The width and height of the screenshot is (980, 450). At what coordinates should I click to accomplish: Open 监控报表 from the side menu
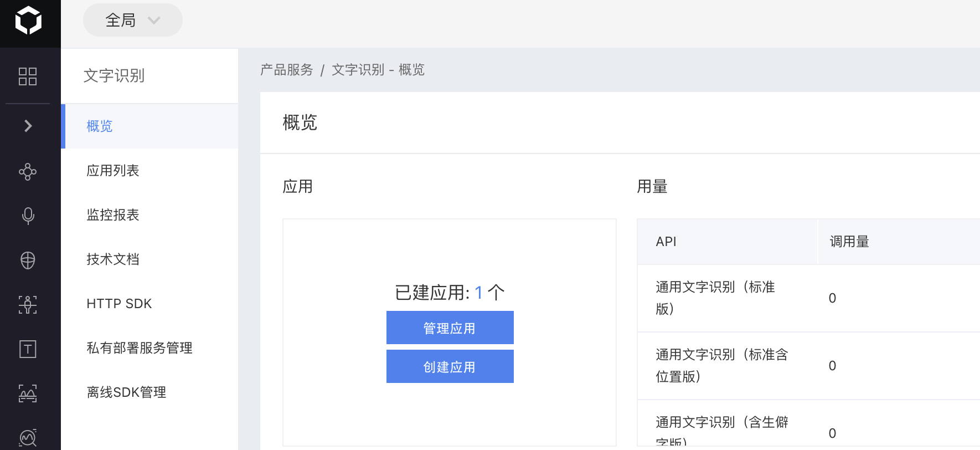pyautogui.click(x=113, y=215)
